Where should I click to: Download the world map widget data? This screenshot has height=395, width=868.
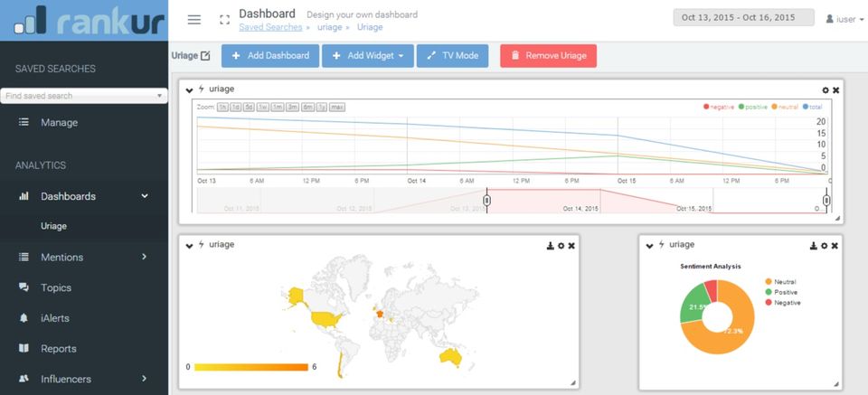coord(551,246)
